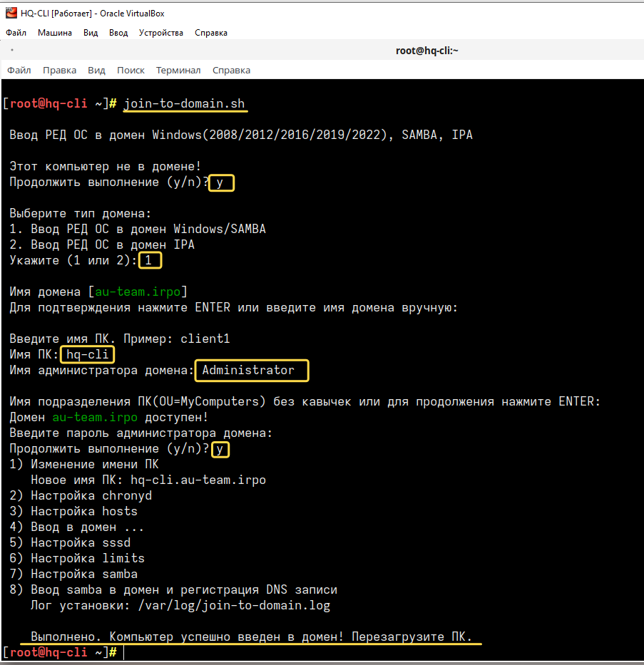Click the line 'Введите пароль администратора домена:'
Image resolution: width=644 pixels, height=665 pixels.
tap(140, 433)
